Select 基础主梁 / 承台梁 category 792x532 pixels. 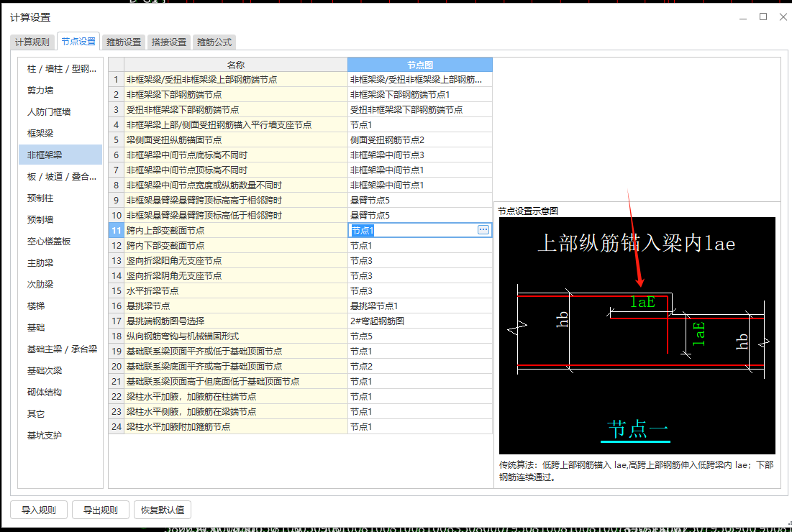[x=60, y=349]
